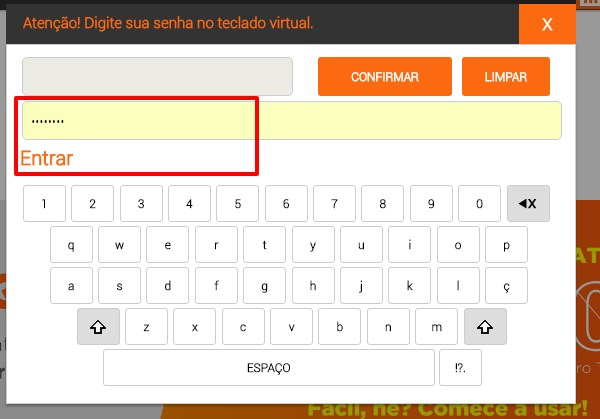Click the CONFIRMAR button
The width and height of the screenshot is (600, 419).
[x=385, y=77]
